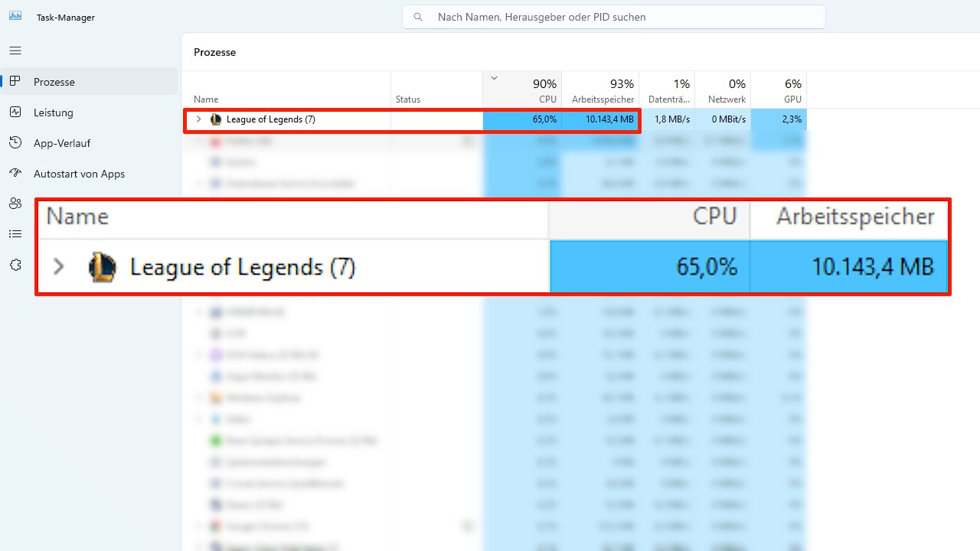Expand League of Legends group in top process row

[x=198, y=119]
